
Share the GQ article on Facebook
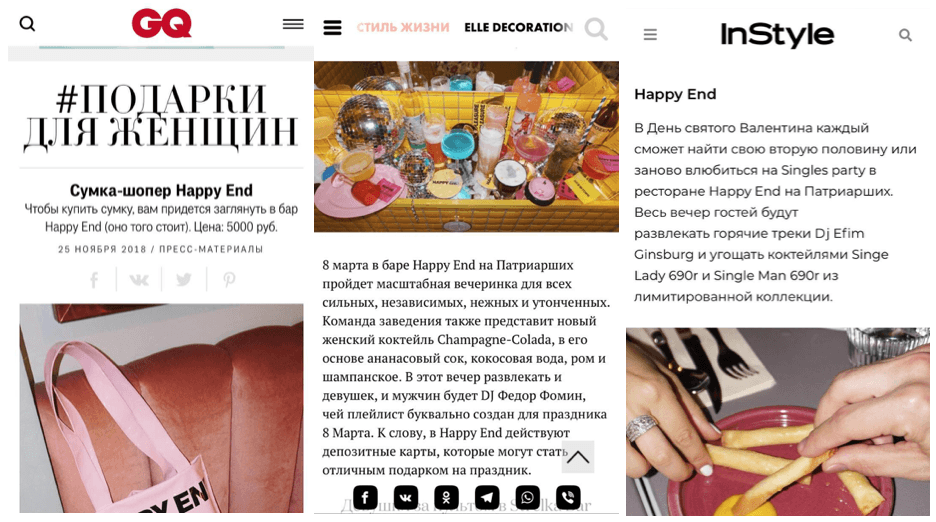[x=94, y=280]
